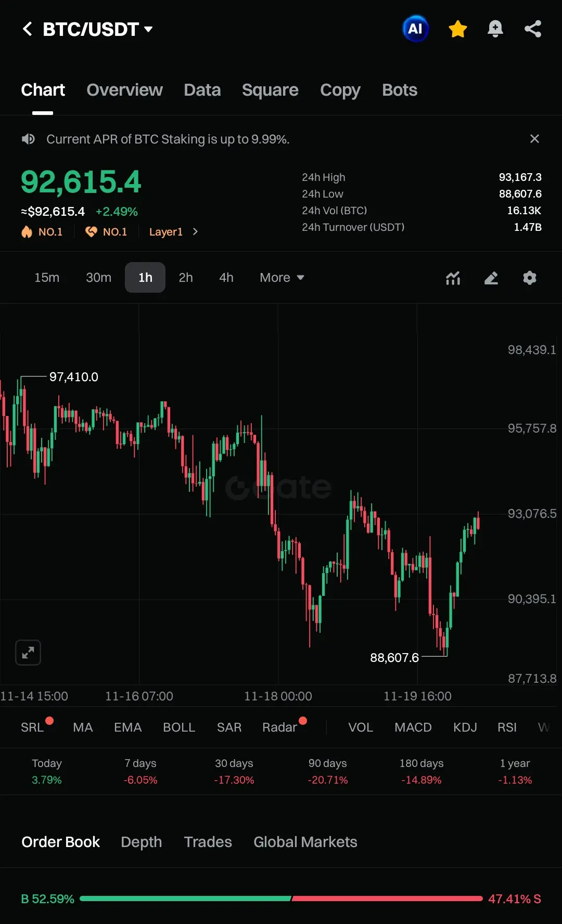Open the drawing tools pencil icon

(491, 278)
